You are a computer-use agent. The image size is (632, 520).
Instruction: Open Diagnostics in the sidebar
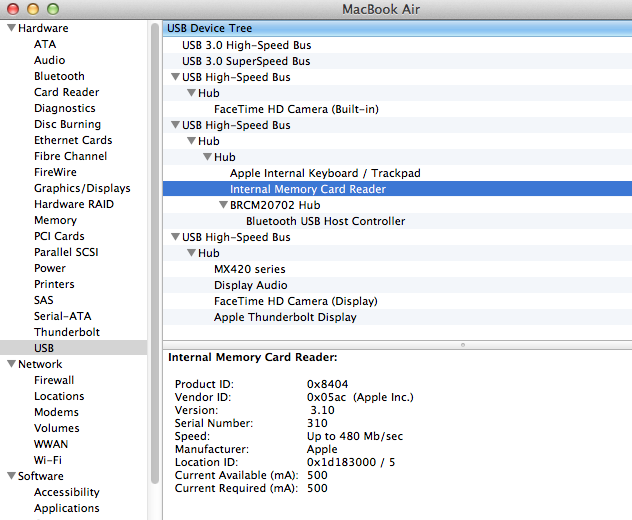coord(65,108)
